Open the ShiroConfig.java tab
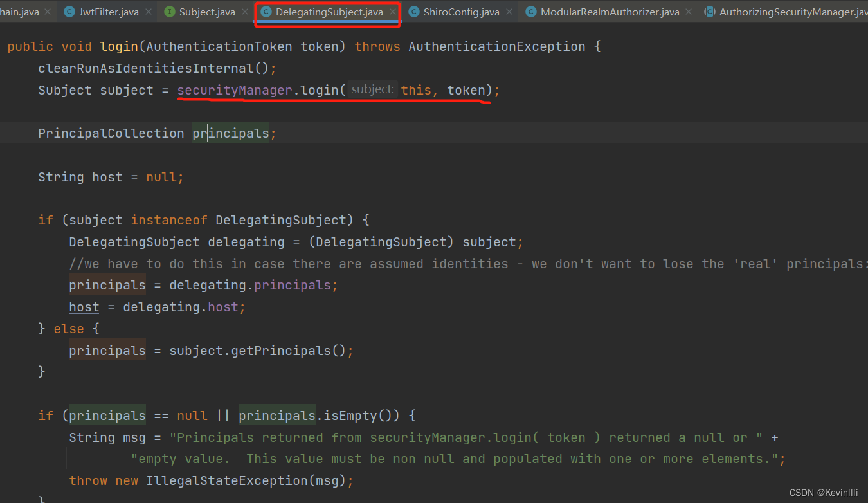 (461, 12)
